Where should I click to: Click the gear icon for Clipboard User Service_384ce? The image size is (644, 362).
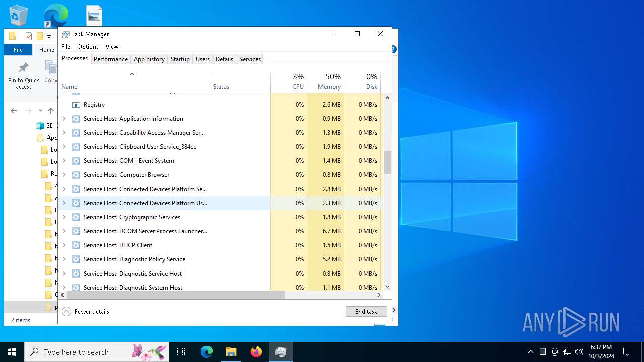click(x=76, y=147)
